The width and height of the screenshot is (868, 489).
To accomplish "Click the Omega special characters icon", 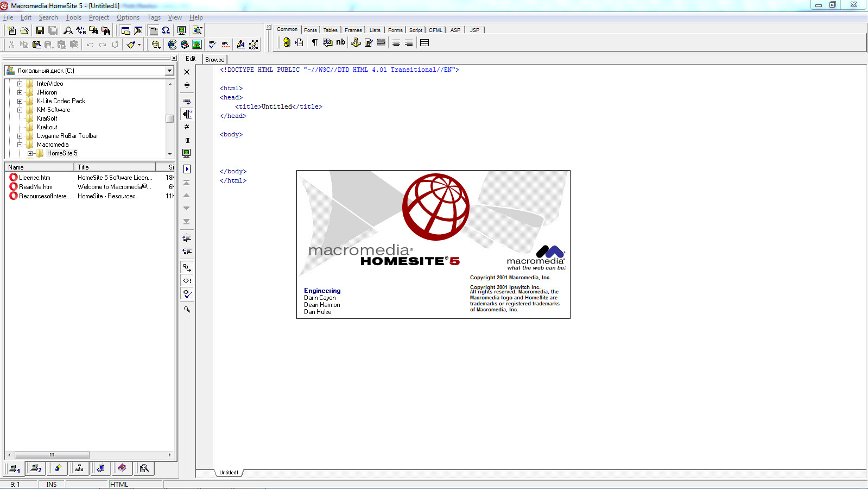I will tap(166, 31).
